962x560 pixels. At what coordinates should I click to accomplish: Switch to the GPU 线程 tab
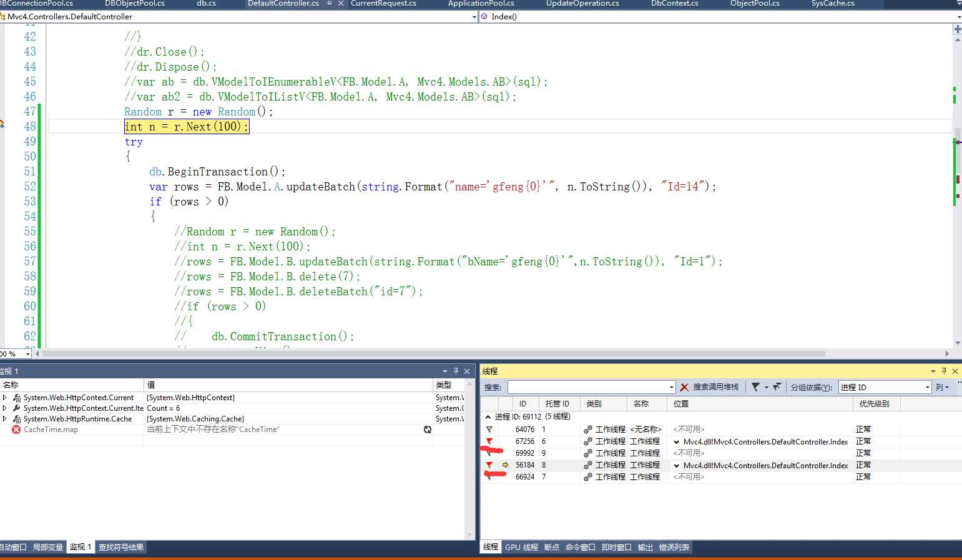click(x=521, y=548)
